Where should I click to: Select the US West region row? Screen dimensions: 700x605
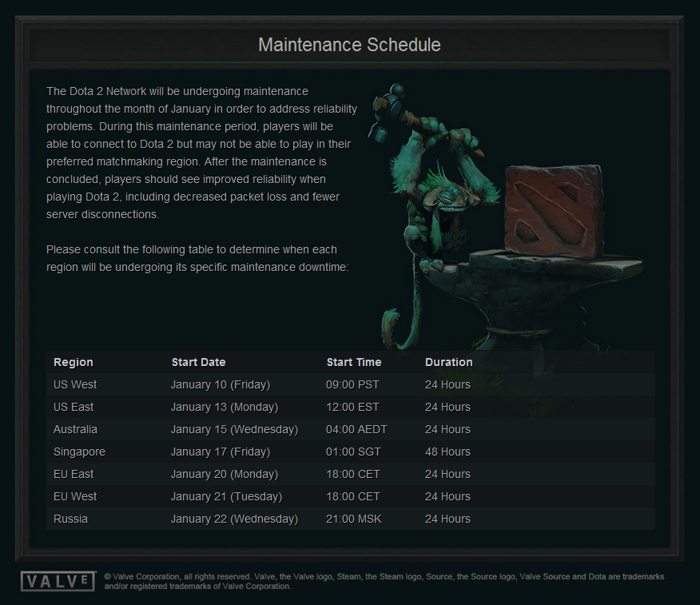(x=74, y=384)
